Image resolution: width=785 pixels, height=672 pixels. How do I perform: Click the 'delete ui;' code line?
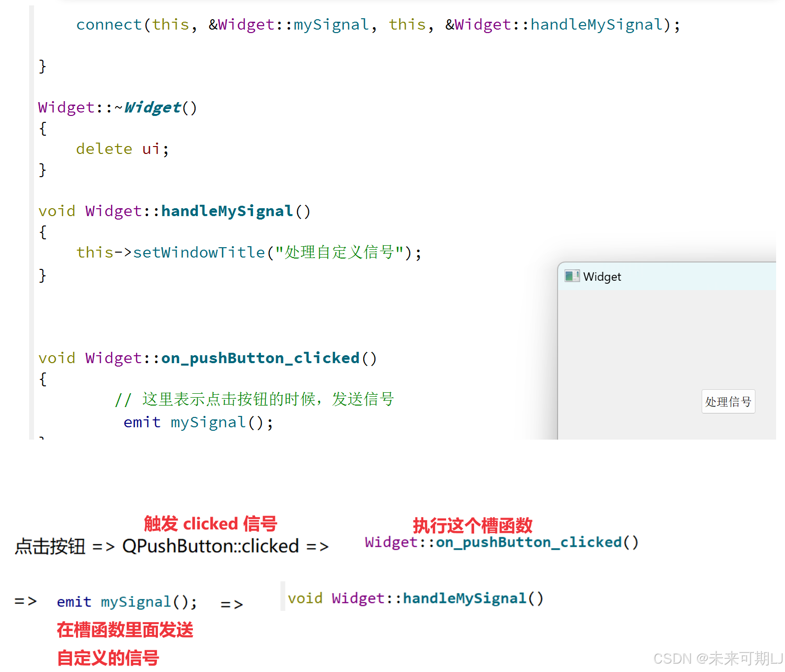click(122, 149)
